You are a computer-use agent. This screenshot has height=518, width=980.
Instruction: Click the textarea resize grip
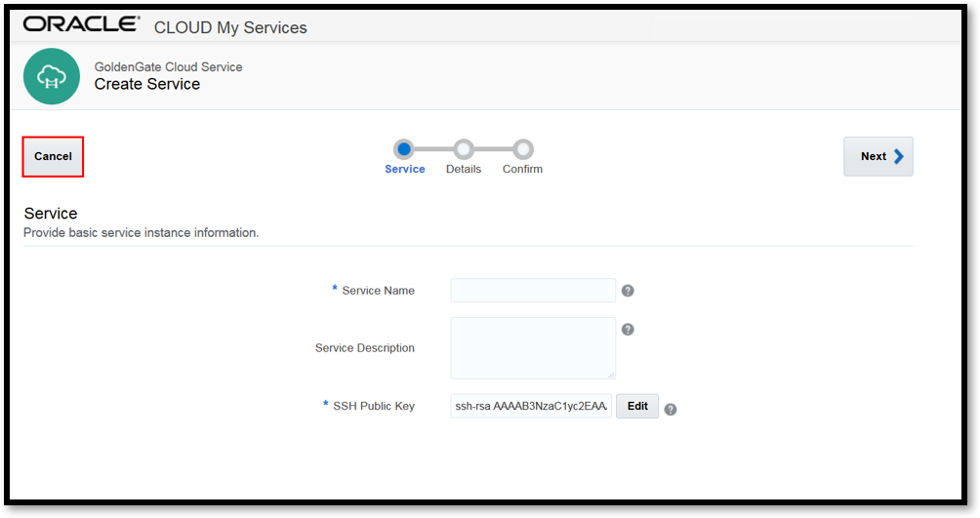click(611, 375)
